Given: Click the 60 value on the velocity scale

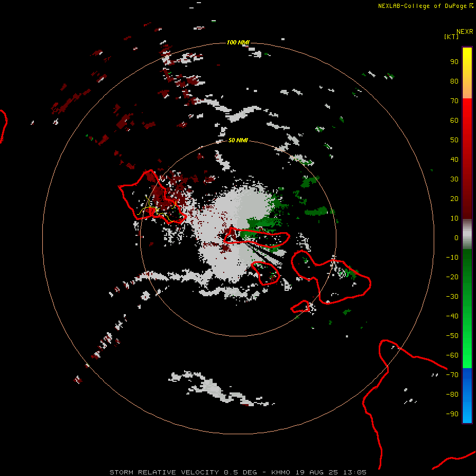Looking at the screenshot, I should [x=454, y=121].
